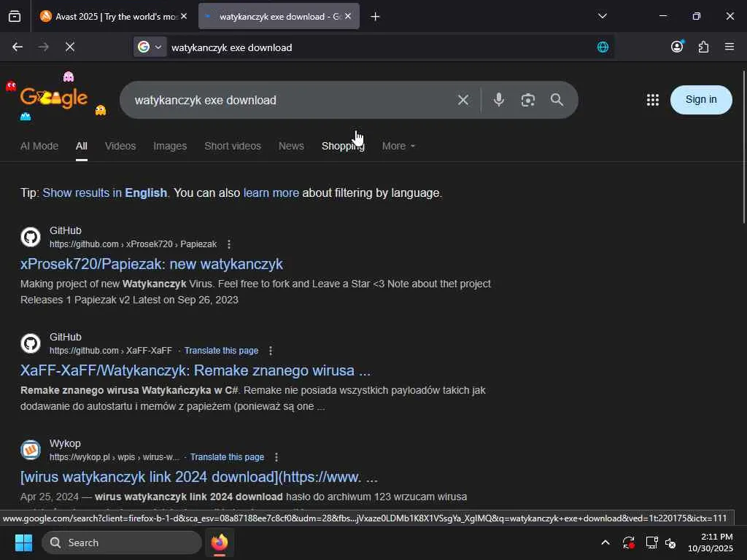Image resolution: width=747 pixels, height=560 pixels.
Task: Open options menu for Papiezak result
Action: pyautogui.click(x=229, y=244)
